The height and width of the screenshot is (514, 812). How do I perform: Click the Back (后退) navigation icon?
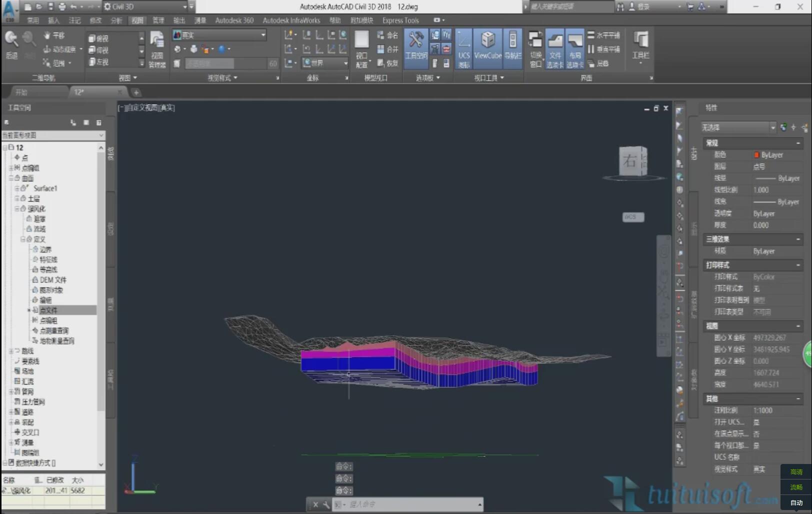[11, 44]
